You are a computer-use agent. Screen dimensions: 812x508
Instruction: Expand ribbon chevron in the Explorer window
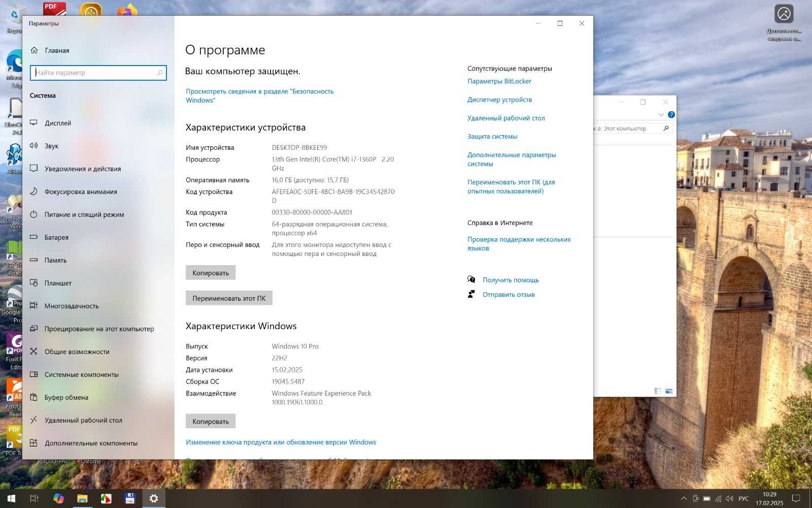point(661,115)
